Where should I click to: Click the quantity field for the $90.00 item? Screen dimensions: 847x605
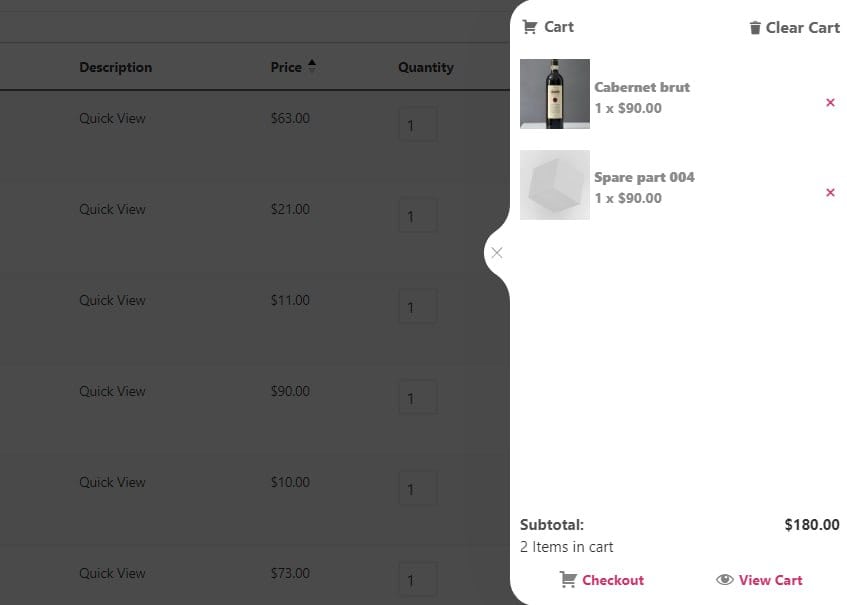418,397
